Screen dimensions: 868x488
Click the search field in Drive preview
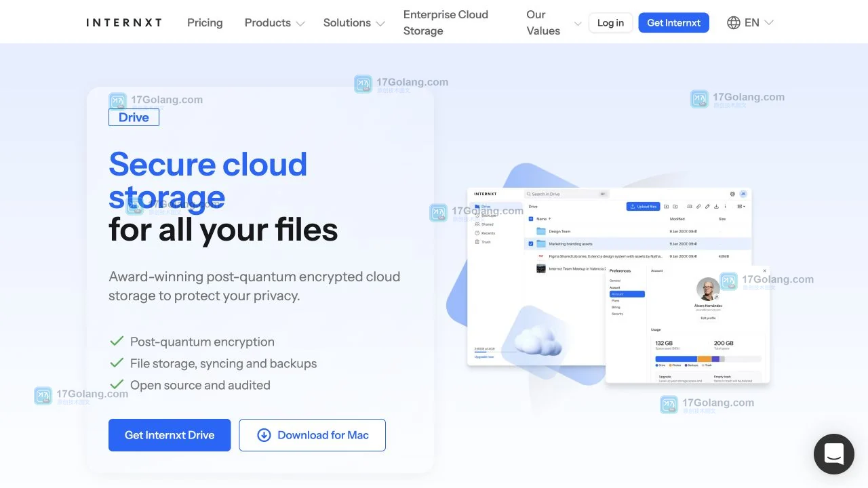tap(567, 194)
